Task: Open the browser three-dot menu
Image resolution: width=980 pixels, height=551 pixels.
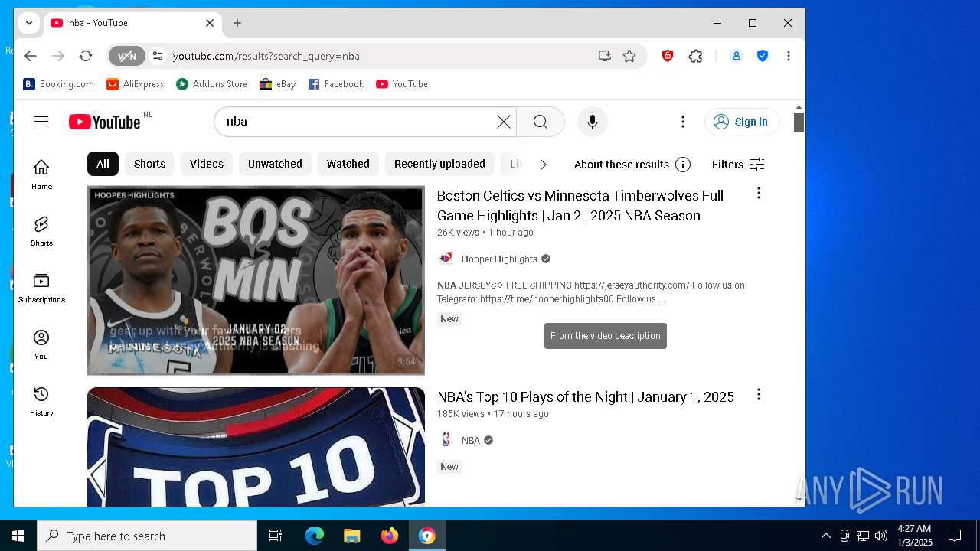Action: pyautogui.click(x=788, y=56)
